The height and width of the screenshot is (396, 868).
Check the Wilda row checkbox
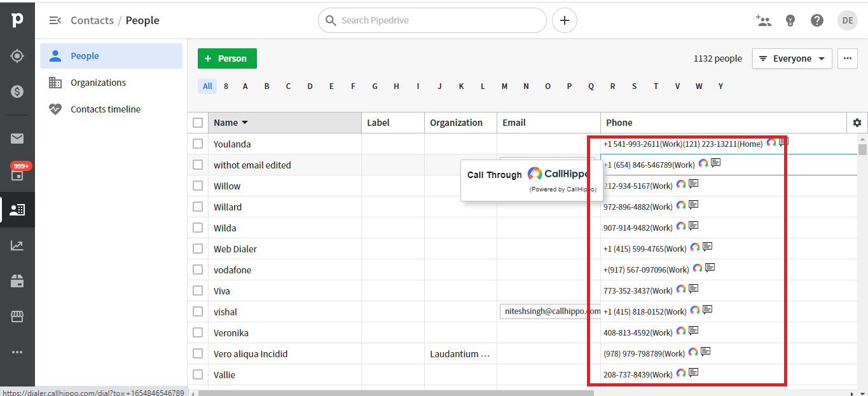pyautogui.click(x=198, y=228)
